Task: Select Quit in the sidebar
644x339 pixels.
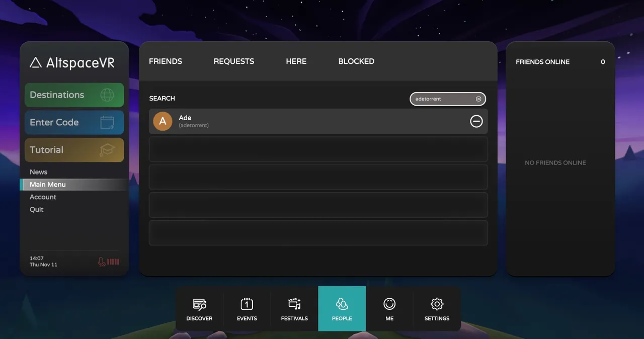Action: coord(36,210)
